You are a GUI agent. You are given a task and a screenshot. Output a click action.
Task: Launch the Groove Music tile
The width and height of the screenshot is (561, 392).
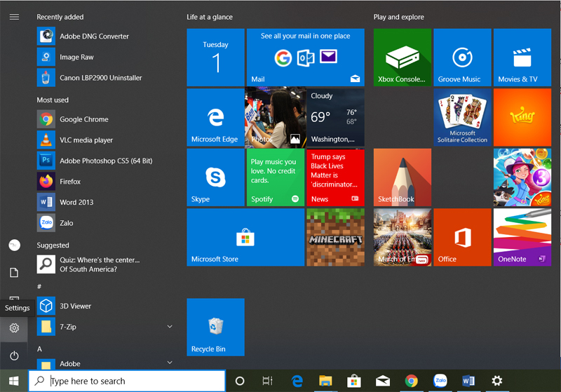click(x=462, y=58)
